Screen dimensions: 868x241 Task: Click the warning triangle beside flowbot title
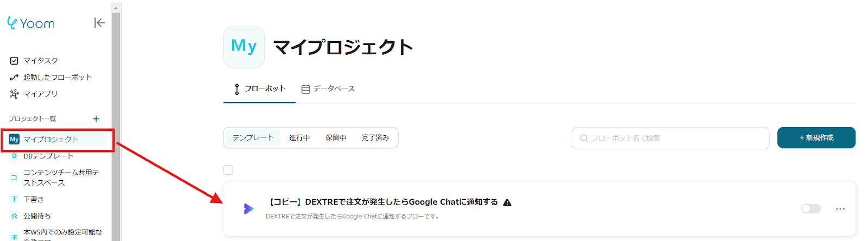[x=507, y=202]
